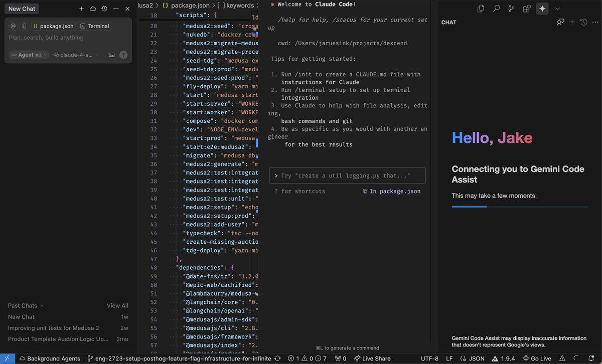Click the remote window icon in status bar
Viewport: 602px width, 364px height.
tap(7, 358)
